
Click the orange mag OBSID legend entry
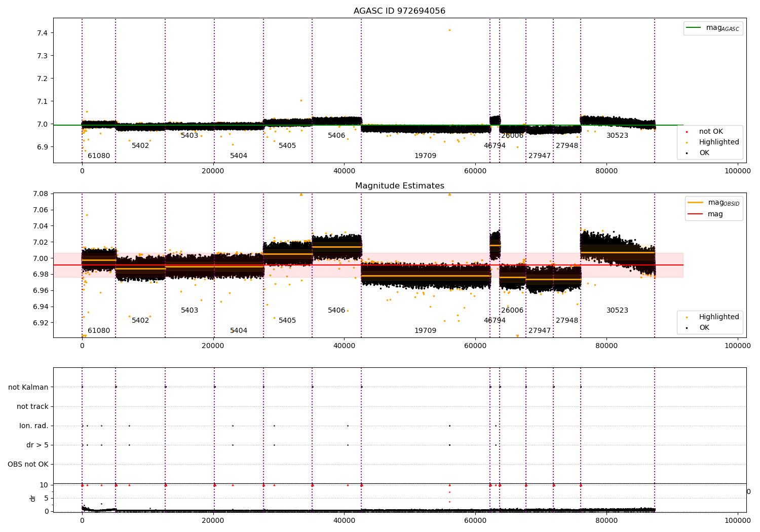[x=713, y=203]
